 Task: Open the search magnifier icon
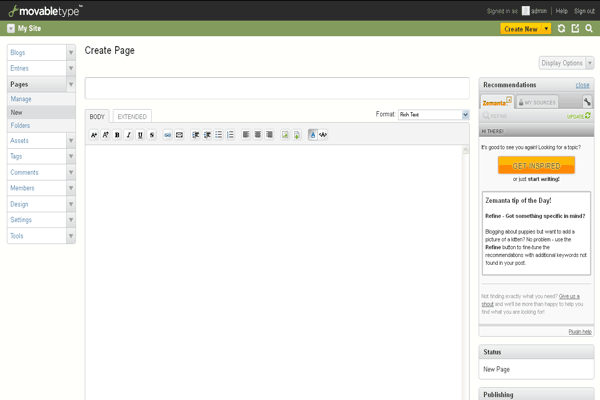coord(589,28)
